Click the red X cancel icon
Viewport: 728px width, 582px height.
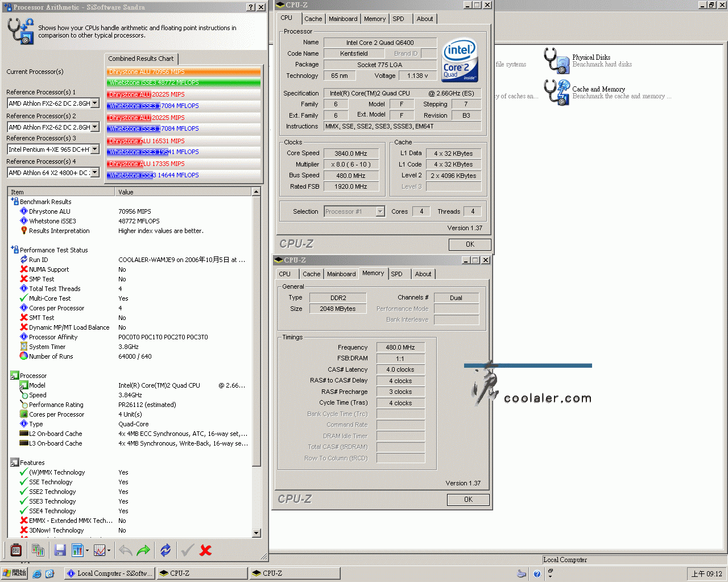click(206, 550)
